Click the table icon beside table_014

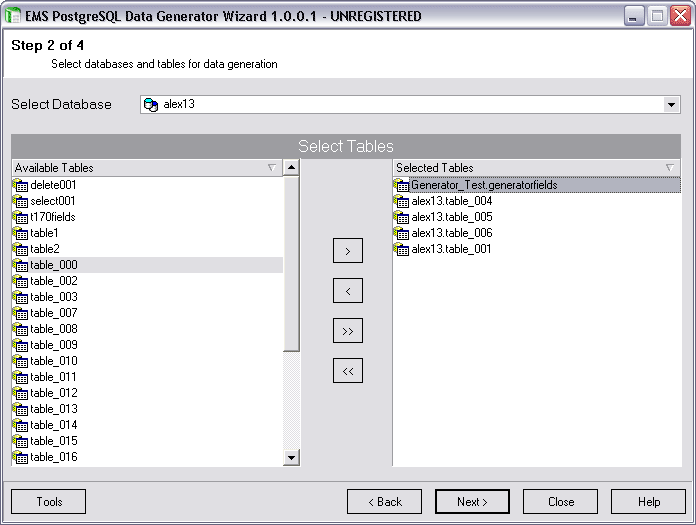click(20, 425)
